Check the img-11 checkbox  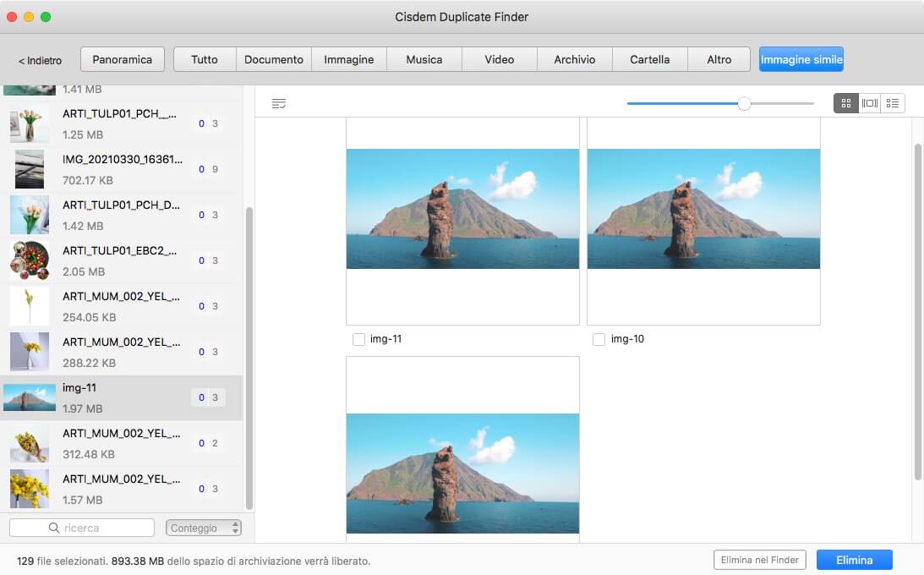[x=358, y=339]
